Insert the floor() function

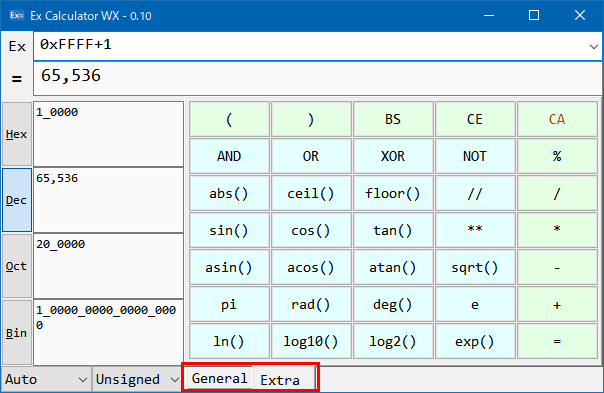[x=393, y=193]
